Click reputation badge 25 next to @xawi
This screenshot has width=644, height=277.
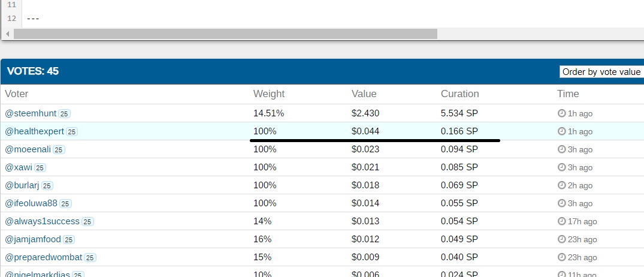click(40, 168)
